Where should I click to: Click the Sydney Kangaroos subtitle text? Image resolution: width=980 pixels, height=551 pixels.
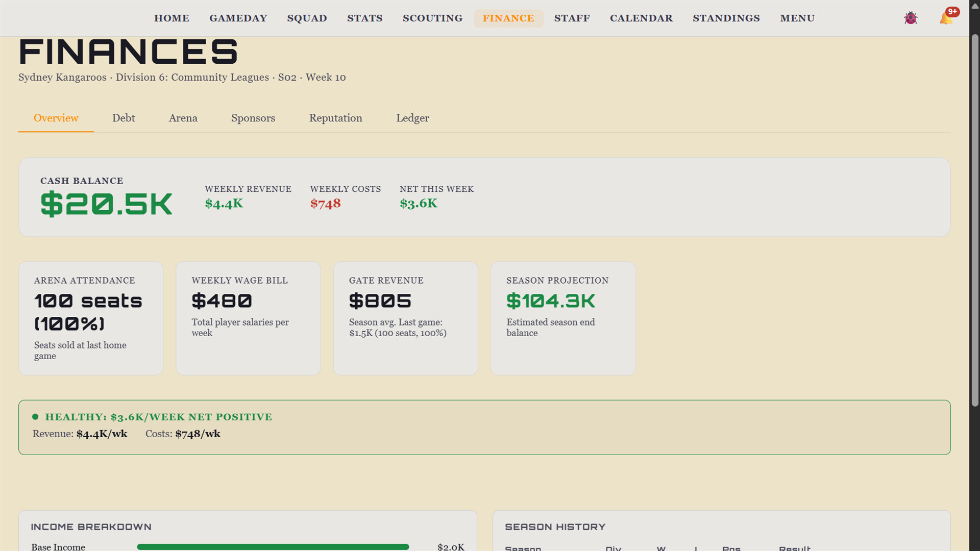pyautogui.click(x=182, y=78)
